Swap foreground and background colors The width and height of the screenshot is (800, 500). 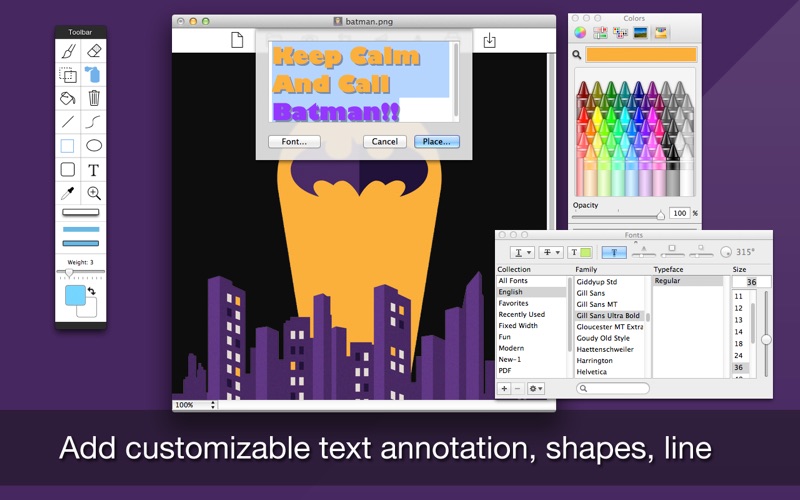click(92, 291)
